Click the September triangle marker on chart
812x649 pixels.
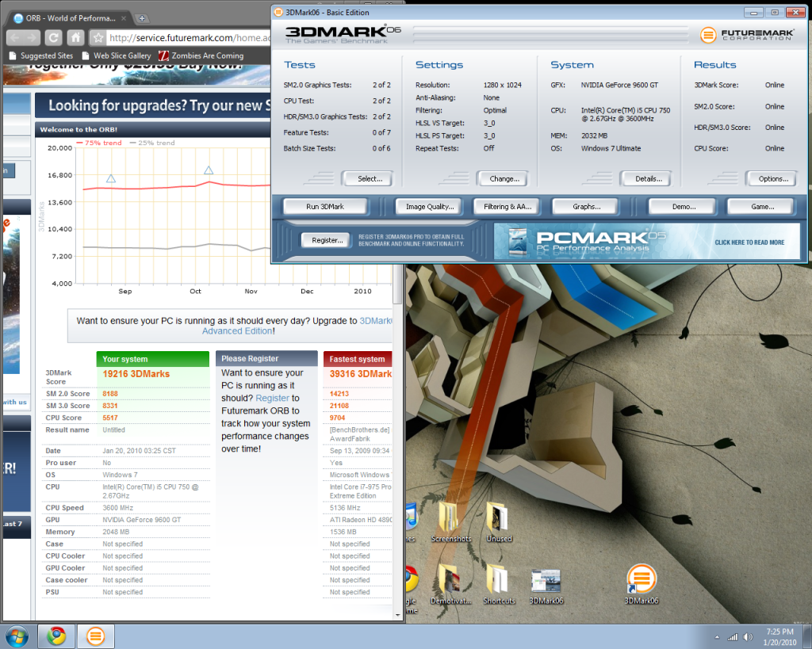(111, 178)
